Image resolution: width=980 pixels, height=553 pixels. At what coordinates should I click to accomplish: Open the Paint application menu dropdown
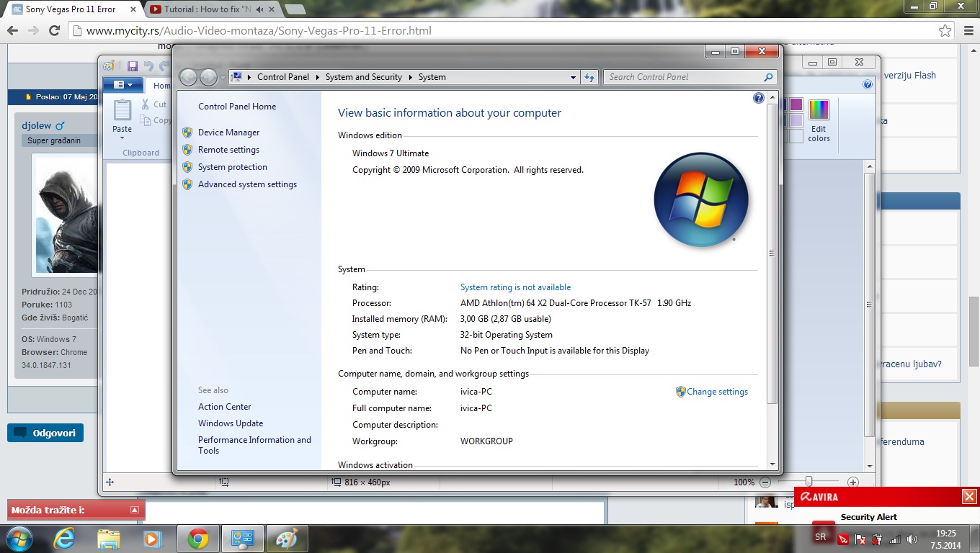122,85
